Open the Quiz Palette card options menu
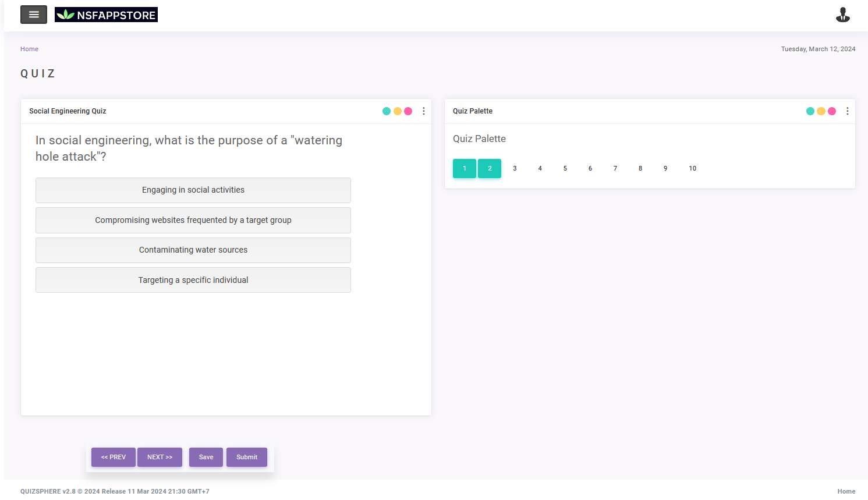The width and height of the screenshot is (868, 500). click(x=848, y=111)
